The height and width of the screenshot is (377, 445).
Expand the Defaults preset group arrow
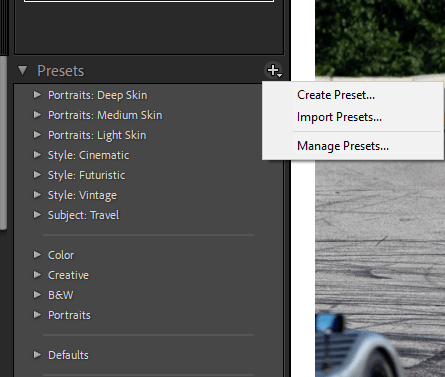pyautogui.click(x=37, y=355)
